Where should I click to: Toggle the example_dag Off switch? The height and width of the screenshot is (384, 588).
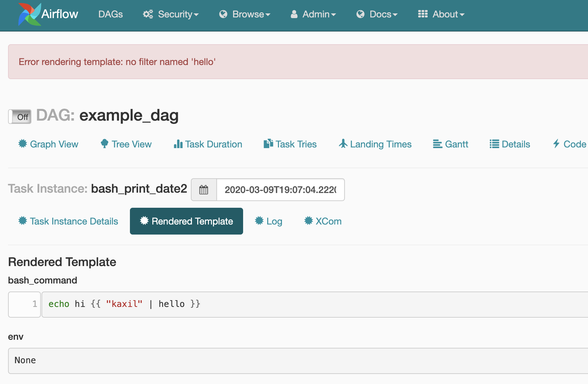(20, 117)
